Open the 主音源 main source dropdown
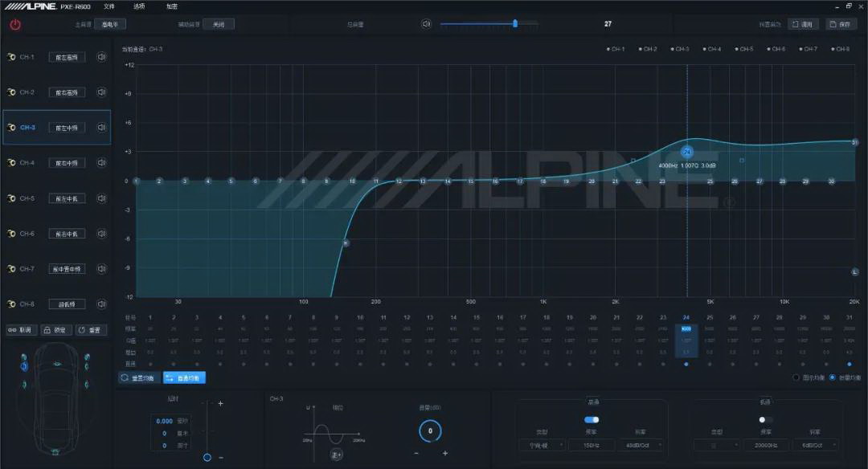868x469 pixels. [x=109, y=24]
